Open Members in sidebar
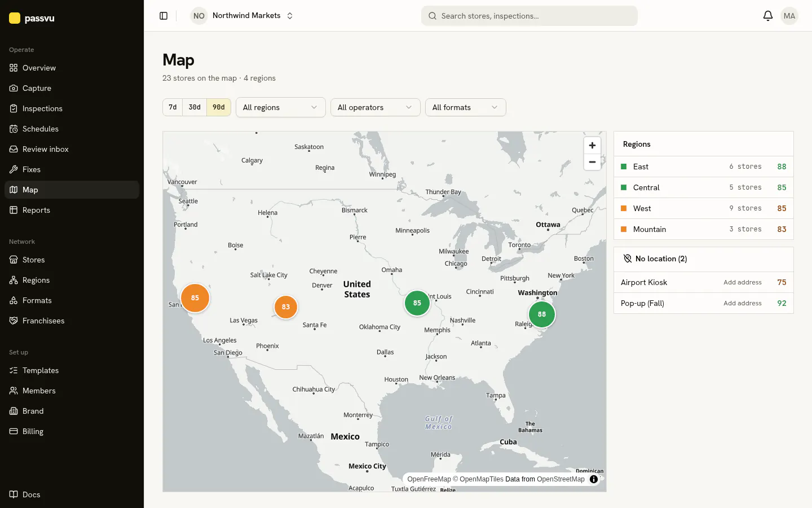The image size is (812, 508). (72, 391)
